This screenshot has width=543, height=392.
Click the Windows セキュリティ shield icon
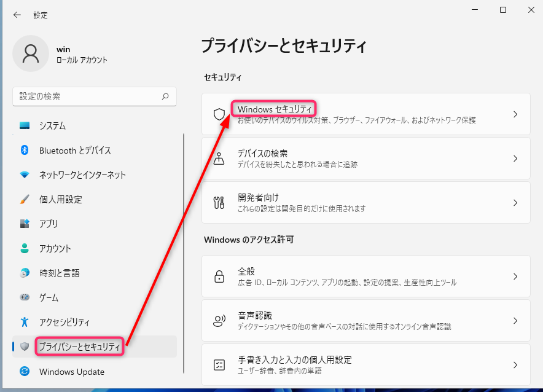[219, 114]
